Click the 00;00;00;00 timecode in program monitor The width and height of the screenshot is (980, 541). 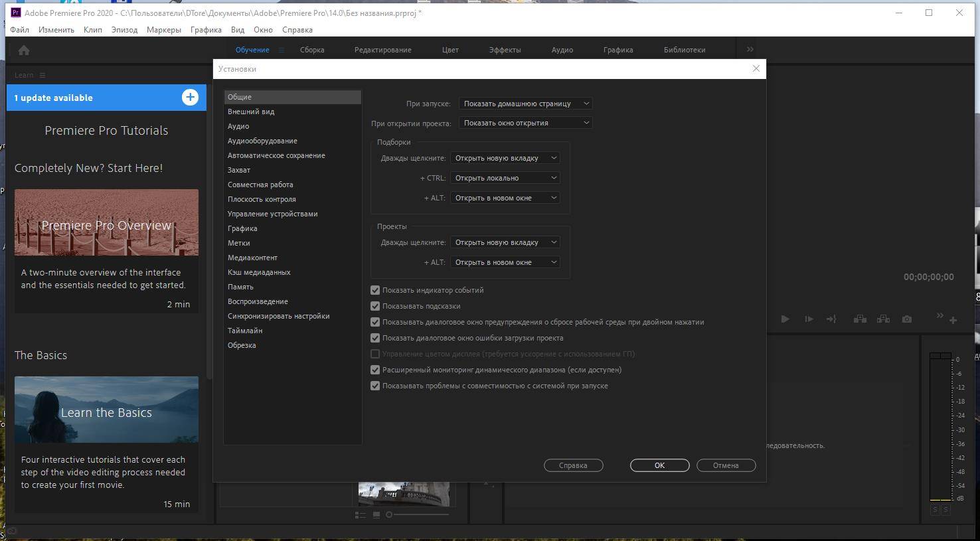click(928, 277)
